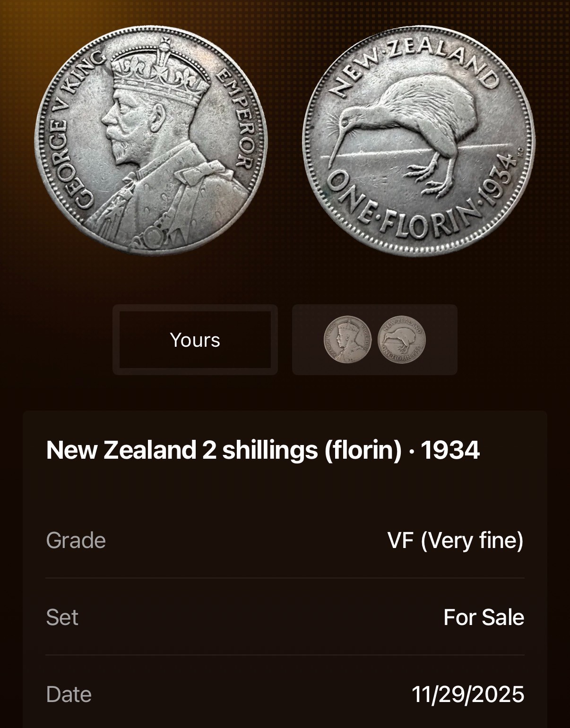The width and height of the screenshot is (570, 728).
Task: Edit the 11/29/2025 date value
Action: coord(468,694)
